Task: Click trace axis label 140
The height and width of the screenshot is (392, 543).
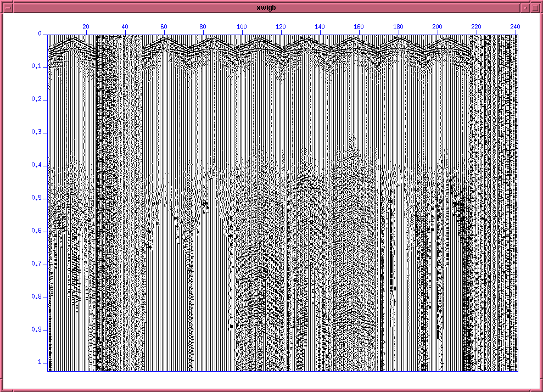Action: (320, 26)
